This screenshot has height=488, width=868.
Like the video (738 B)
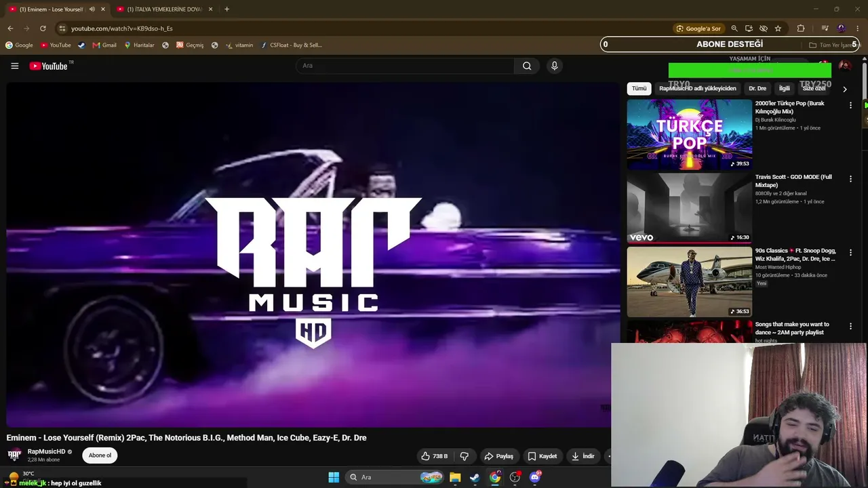(434, 456)
